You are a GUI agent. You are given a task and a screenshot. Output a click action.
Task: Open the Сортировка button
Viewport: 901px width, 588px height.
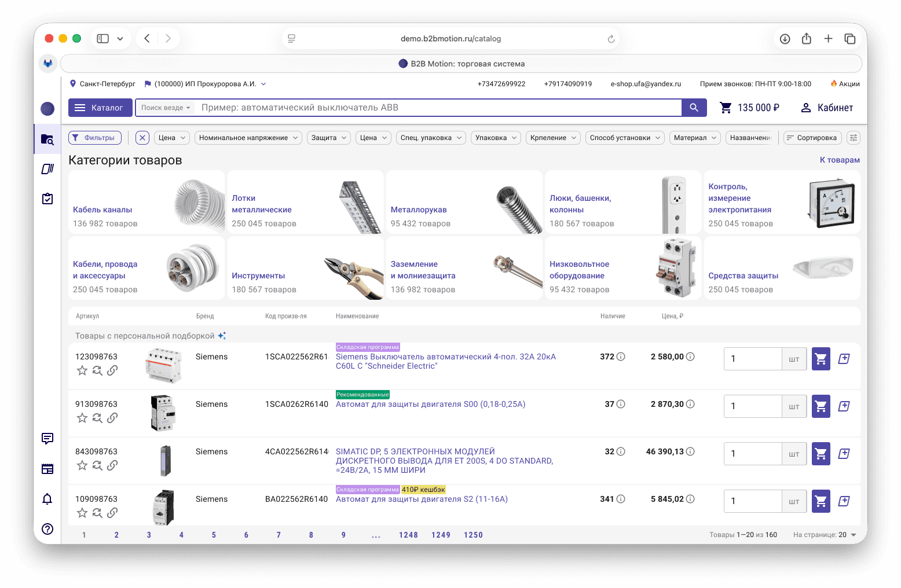[x=812, y=138]
